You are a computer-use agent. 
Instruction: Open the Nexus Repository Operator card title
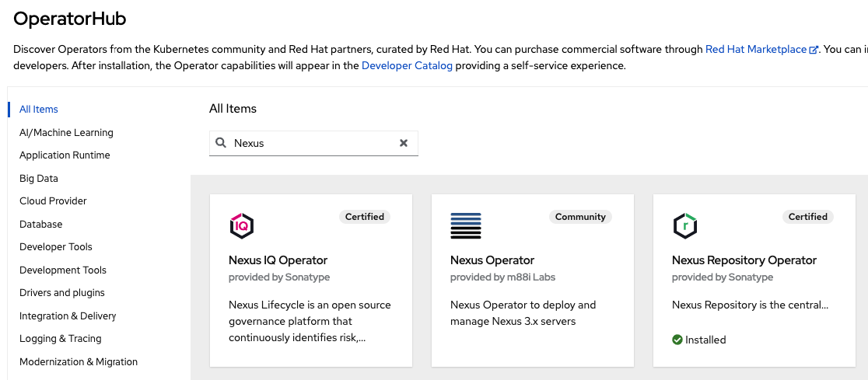[744, 260]
